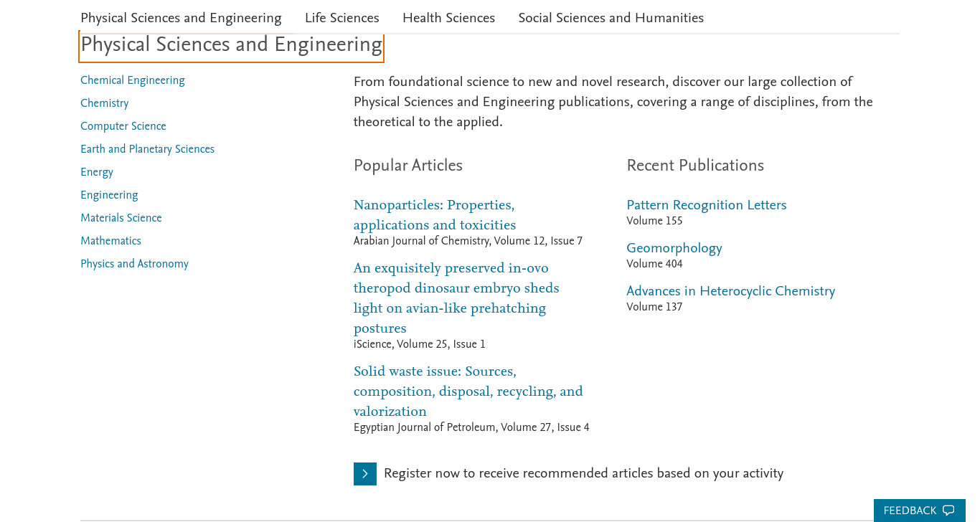Image resolution: width=980 pixels, height=522 pixels.
Task: Read the theropod dinosaur embryo article
Action: pos(456,298)
